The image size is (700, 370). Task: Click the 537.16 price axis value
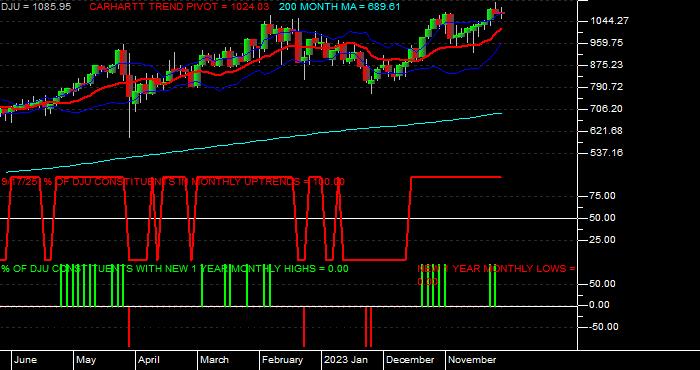[x=606, y=153]
